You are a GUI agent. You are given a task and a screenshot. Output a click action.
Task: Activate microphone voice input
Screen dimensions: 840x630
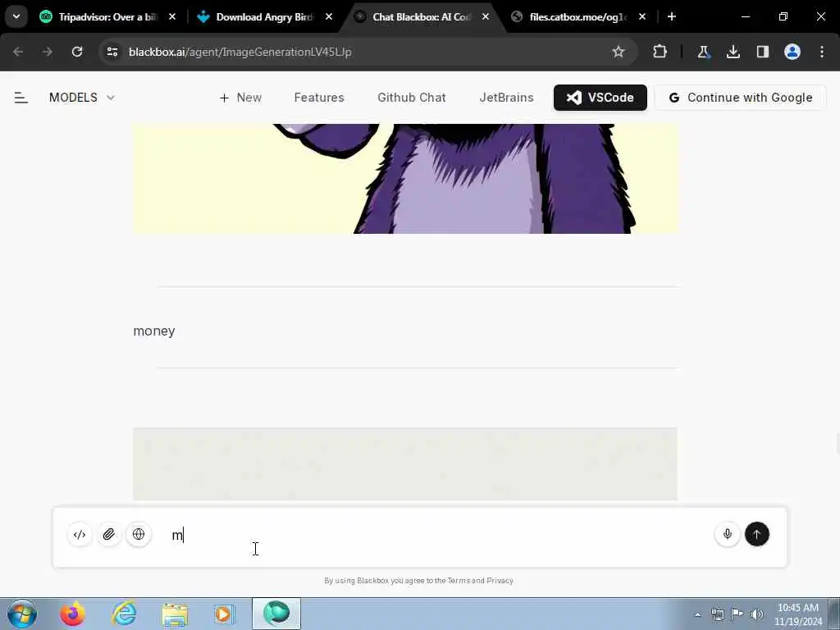pyautogui.click(x=727, y=534)
